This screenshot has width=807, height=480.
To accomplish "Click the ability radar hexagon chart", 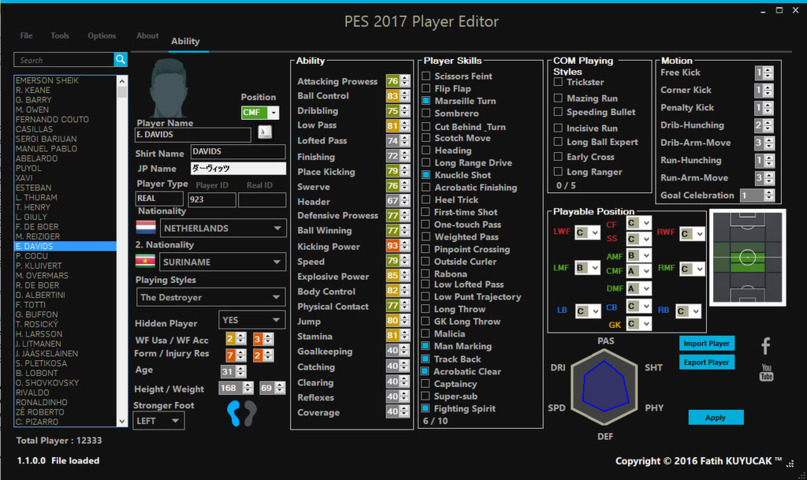I will [605, 387].
